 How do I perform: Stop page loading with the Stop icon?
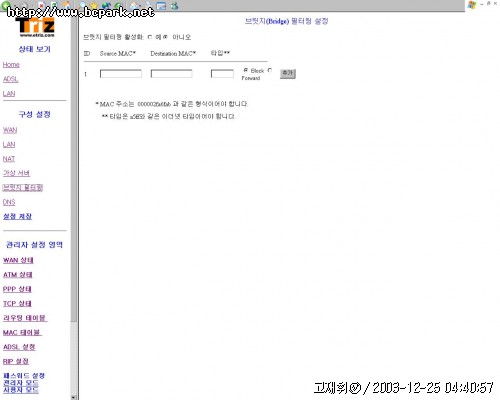coord(41,5)
